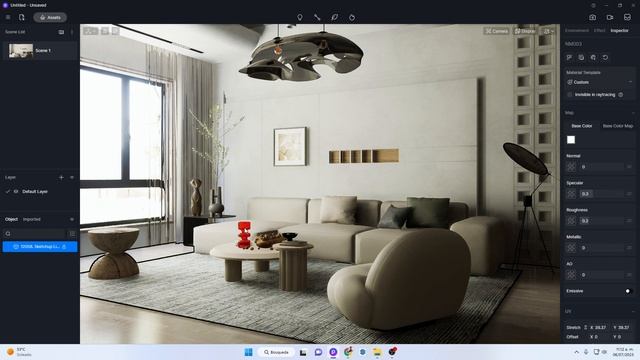Select the highlighted SketchUp model row
This screenshot has height=360, width=640.
(x=40, y=247)
